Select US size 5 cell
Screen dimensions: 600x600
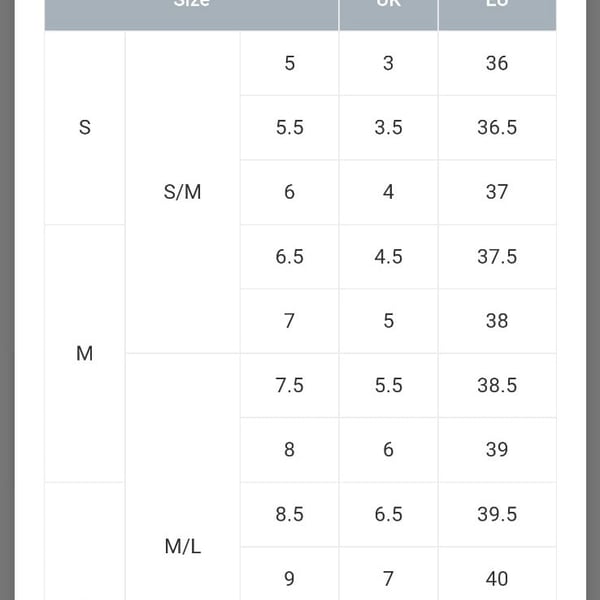click(289, 63)
